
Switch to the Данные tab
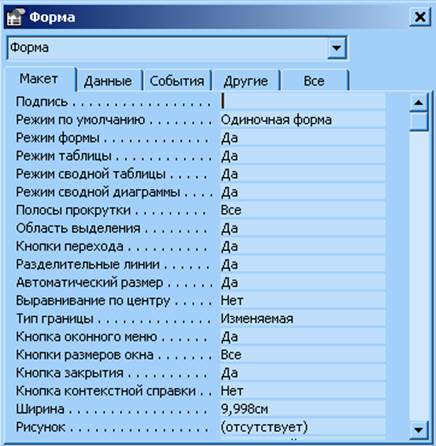(x=108, y=81)
